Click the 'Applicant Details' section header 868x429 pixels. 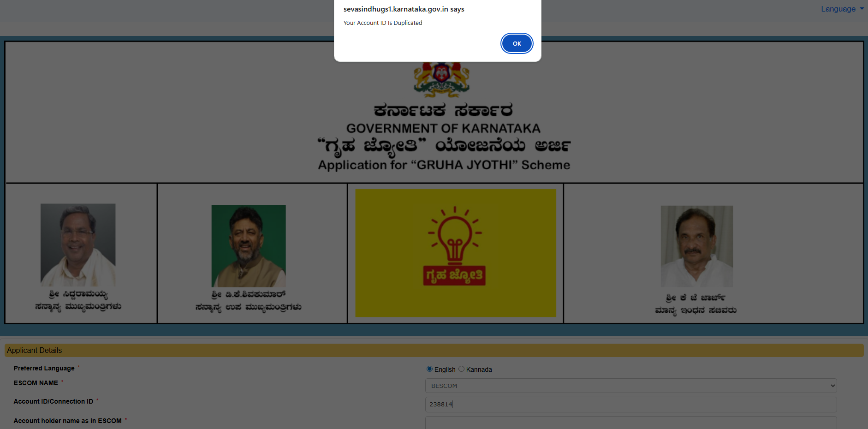point(434,350)
